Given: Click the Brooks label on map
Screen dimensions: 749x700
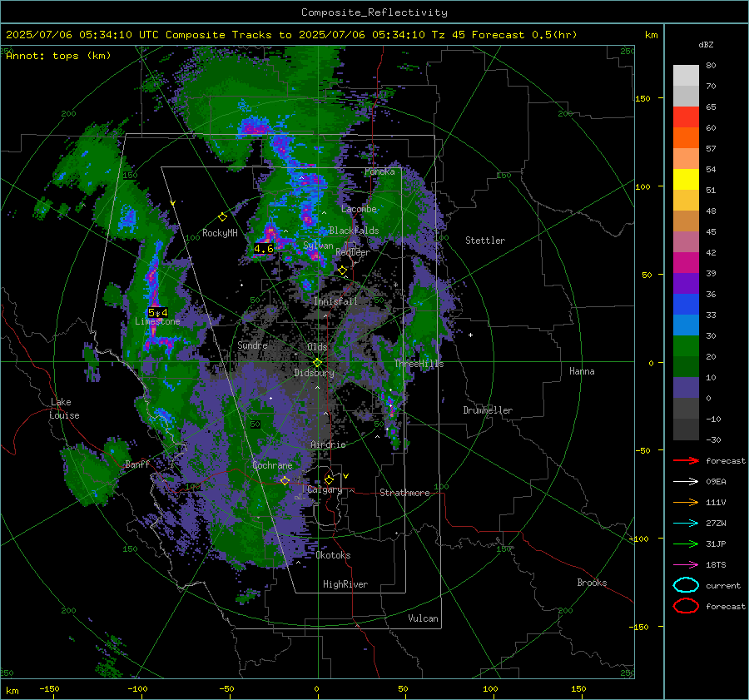Looking at the screenshot, I should point(592,583).
